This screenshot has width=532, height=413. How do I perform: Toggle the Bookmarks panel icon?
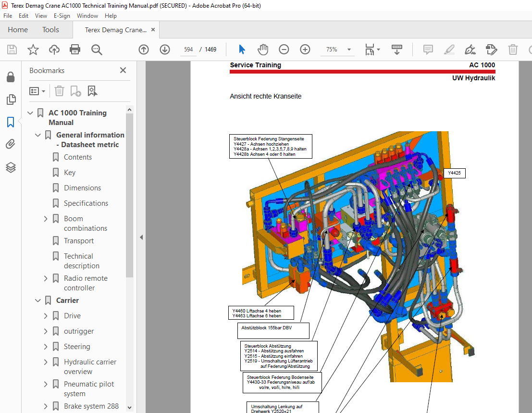(x=11, y=122)
